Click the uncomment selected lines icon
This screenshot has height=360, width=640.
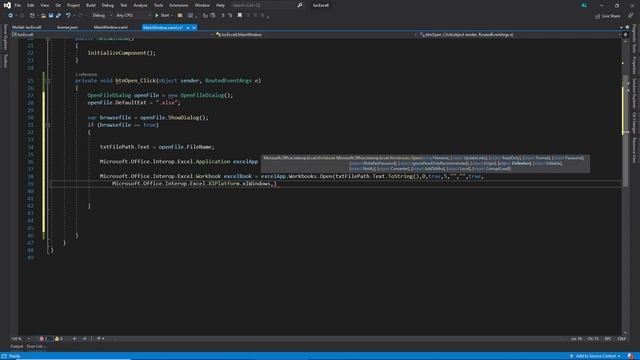click(x=230, y=16)
